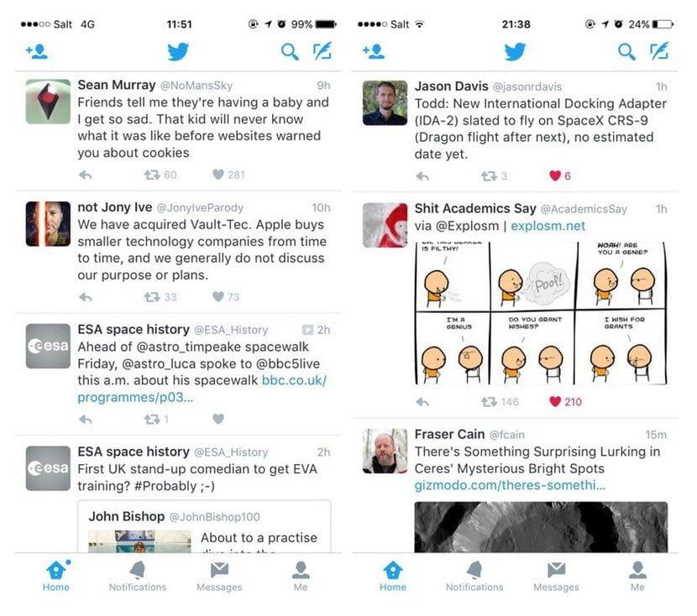Image resolution: width=697 pixels, height=616 pixels.
Task: Like Sean Murray's cookies tweet
Action: pyautogui.click(x=218, y=175)
